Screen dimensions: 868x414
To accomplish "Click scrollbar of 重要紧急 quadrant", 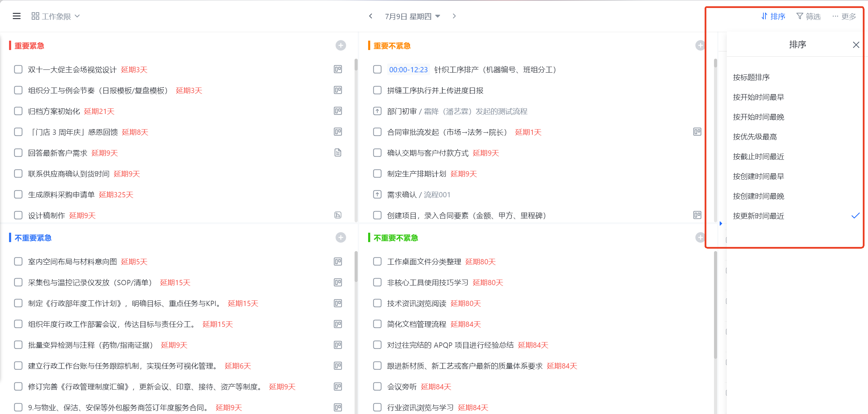I will point(356,65).
